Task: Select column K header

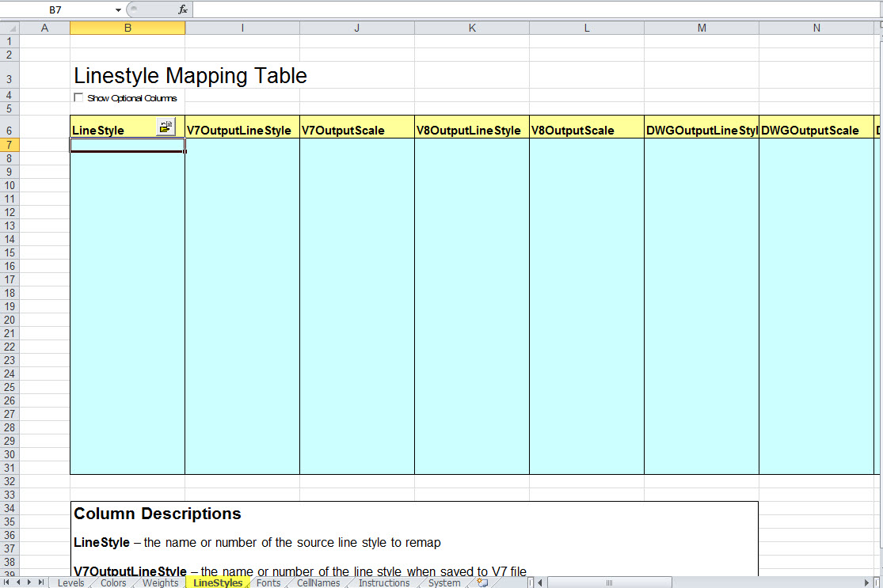Action: [x=473, y=28]
